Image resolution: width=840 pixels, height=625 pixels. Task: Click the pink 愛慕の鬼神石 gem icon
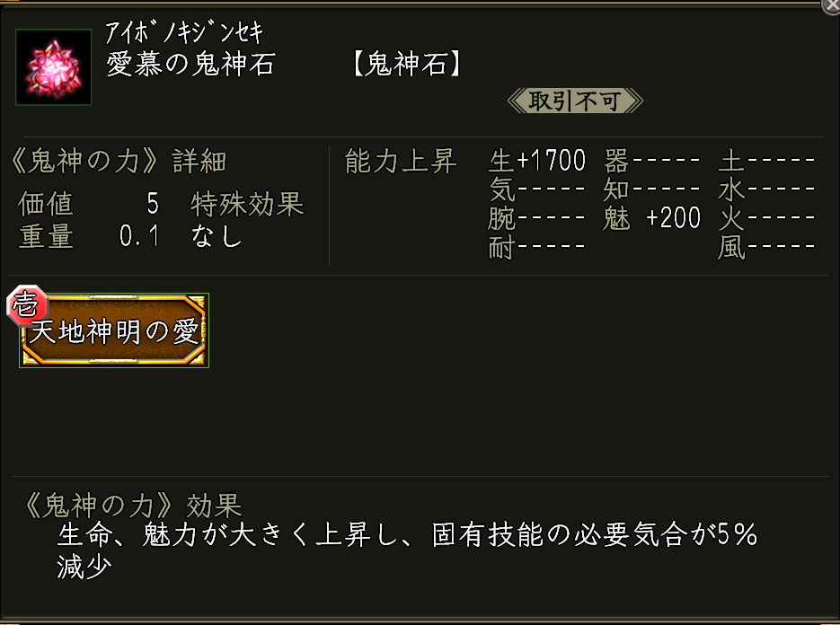click(x=54, y=67)
